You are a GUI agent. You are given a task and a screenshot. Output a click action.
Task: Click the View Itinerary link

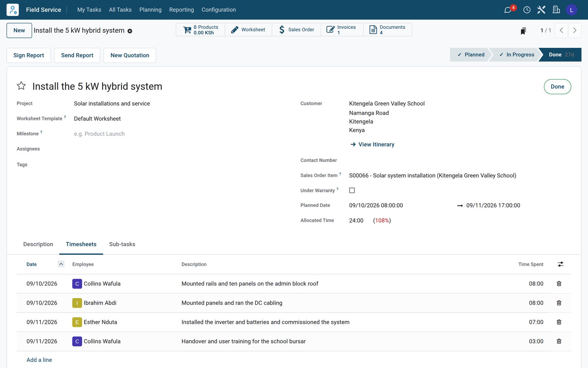click(372, 144)
